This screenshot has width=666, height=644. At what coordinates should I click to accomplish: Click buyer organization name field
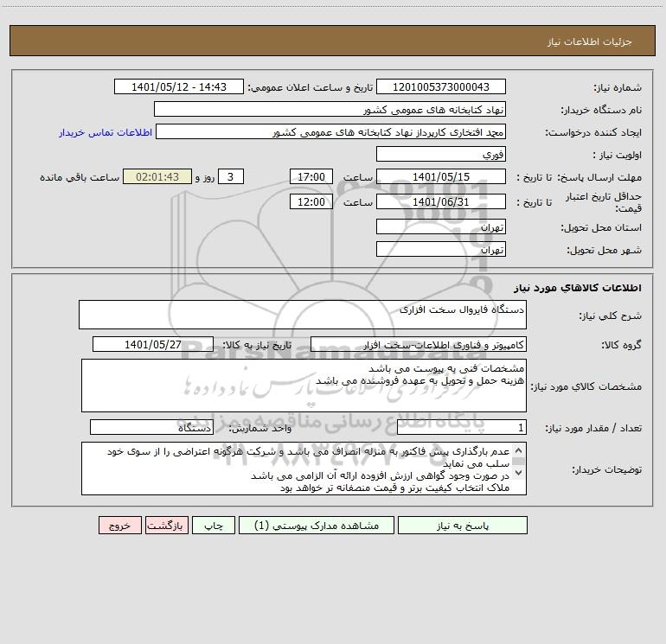[x=330, y=109]
